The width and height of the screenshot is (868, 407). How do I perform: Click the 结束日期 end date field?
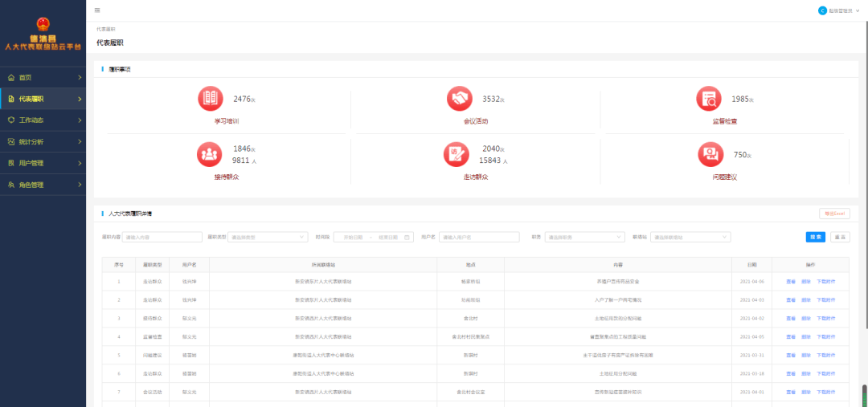(x=387, y=238)
